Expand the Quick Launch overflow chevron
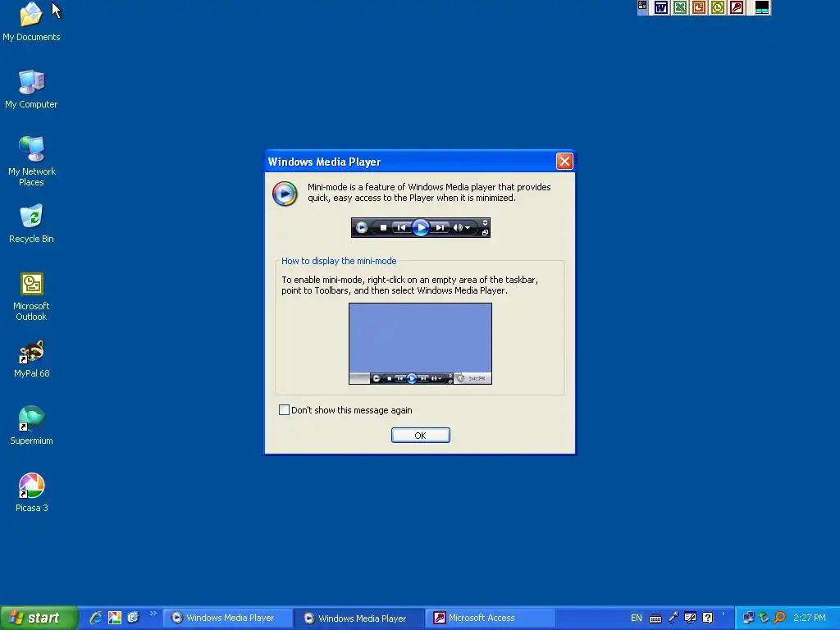The width and height of the screenshot is (840, 630). pos(153,614)
